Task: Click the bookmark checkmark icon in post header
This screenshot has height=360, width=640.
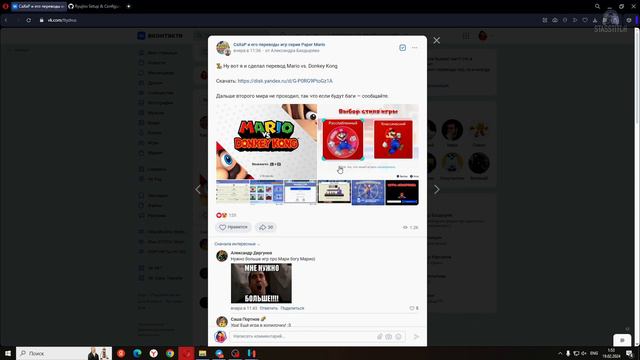Action: coord(402,48)
